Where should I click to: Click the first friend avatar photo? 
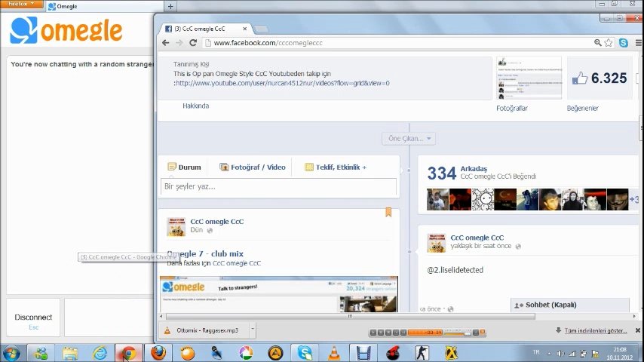tap(437, 199)
